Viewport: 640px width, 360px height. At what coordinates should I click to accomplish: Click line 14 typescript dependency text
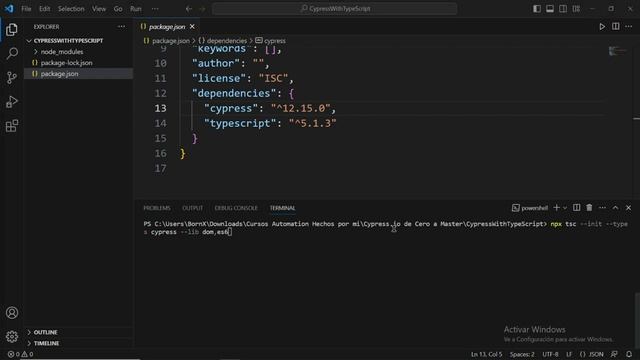[x=270, y=123]
